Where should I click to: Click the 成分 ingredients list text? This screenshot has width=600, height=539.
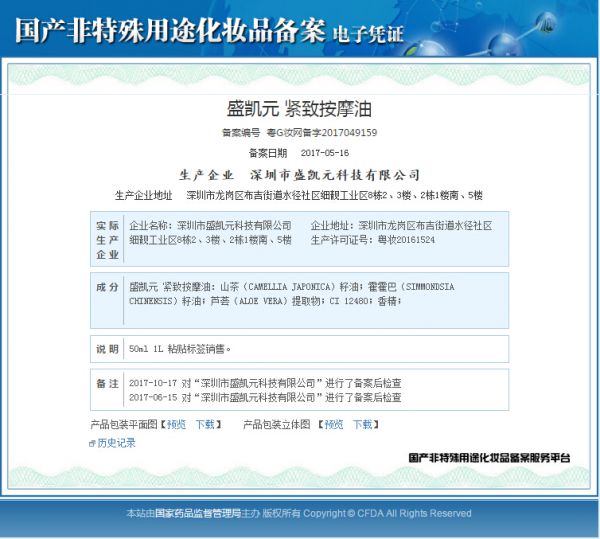coord(292,294)
